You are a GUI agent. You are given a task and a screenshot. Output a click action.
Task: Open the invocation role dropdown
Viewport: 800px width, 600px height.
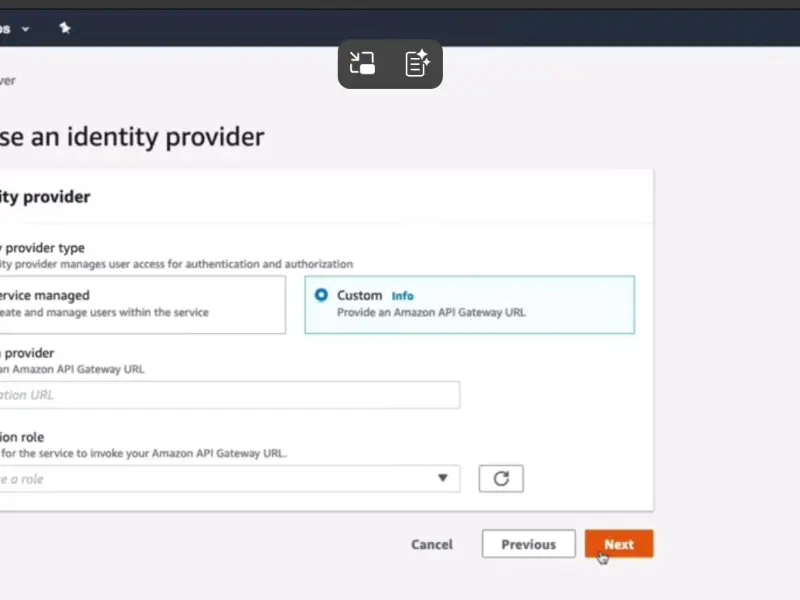pyautogui.click(x=230, y=478)
